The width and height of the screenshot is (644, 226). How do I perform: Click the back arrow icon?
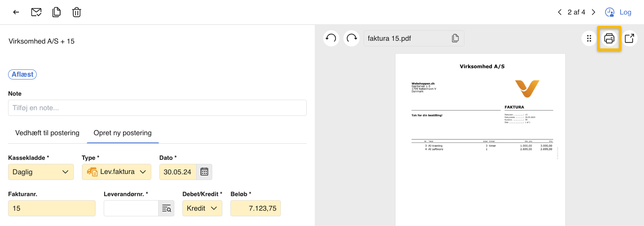(x=16, y=12)
